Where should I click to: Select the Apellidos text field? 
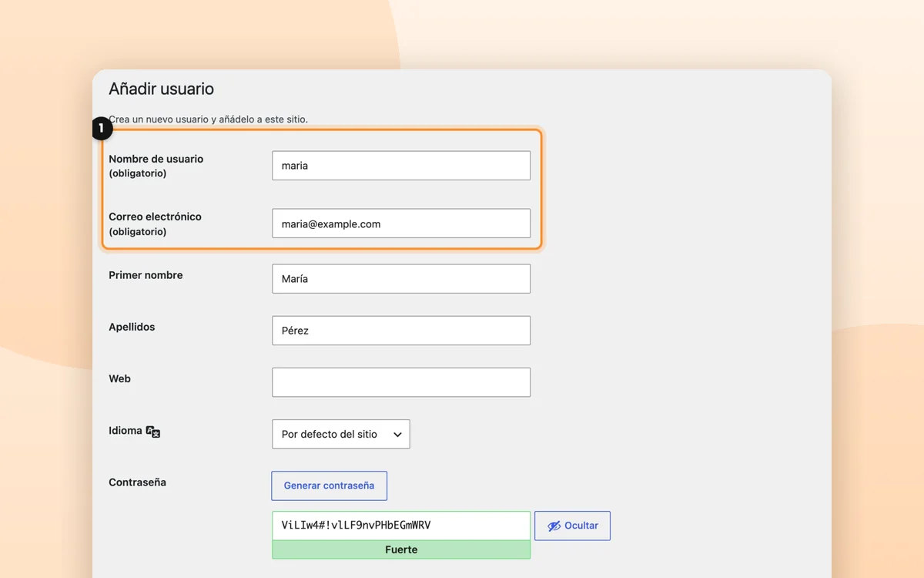[401, 331]
